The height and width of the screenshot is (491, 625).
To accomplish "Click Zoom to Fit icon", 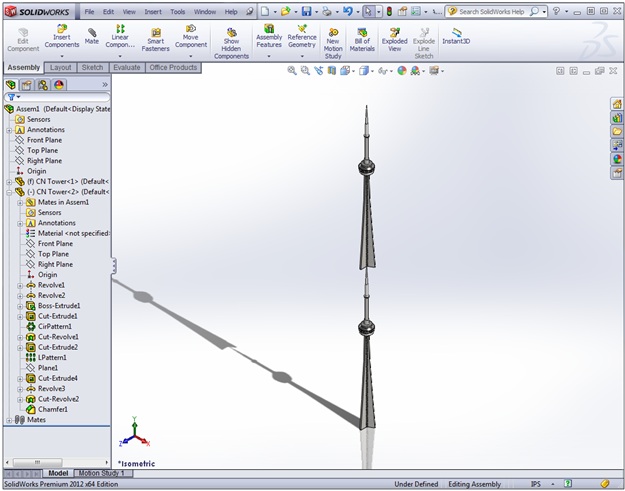I will [x=292, y=71].
